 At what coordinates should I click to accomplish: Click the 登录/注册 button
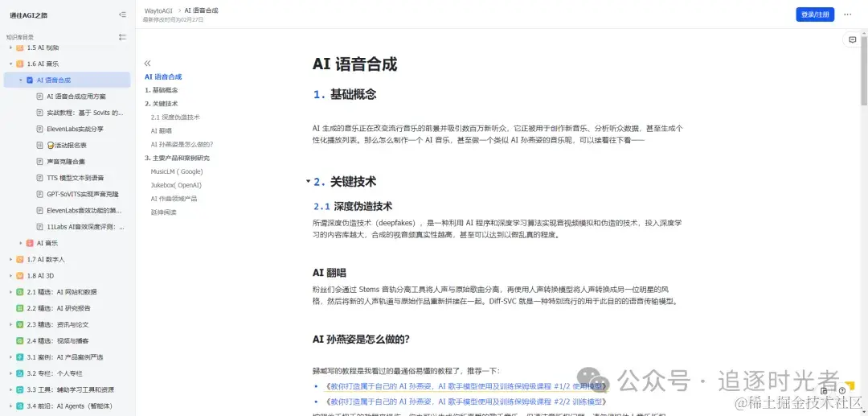(815, 15)
